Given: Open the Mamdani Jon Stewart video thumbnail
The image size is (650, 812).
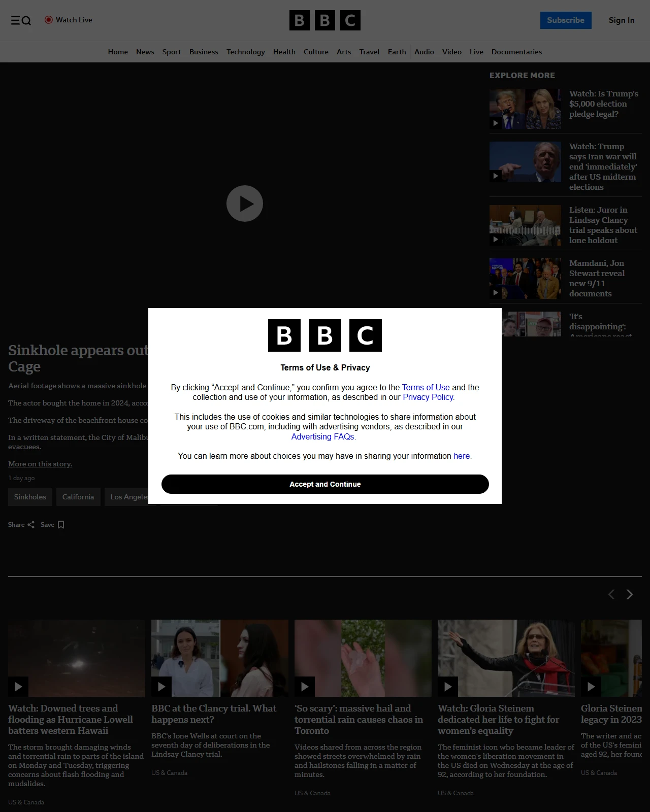Looking at the screenshot, I should click(525, 278).
